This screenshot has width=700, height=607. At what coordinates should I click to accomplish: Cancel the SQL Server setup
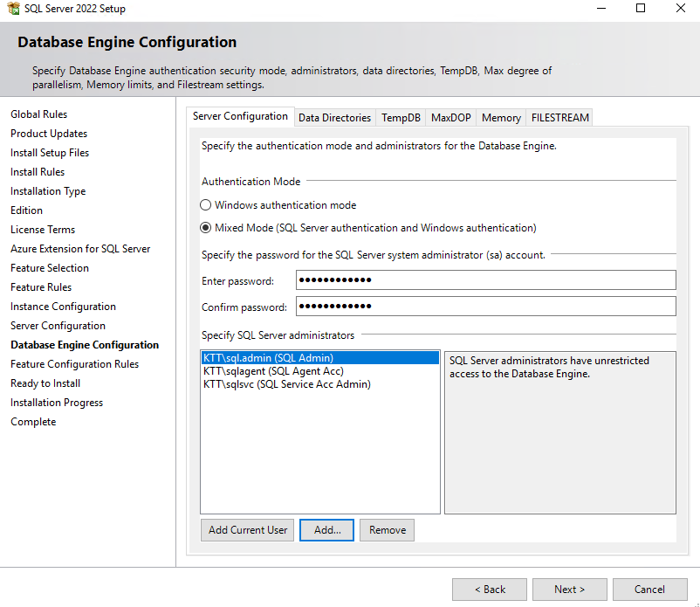[650, 590]
